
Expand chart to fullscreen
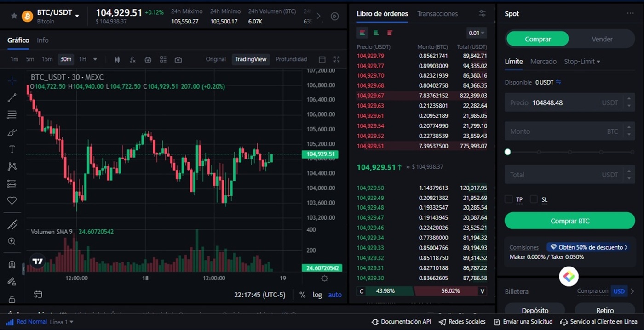pos(337,59)
